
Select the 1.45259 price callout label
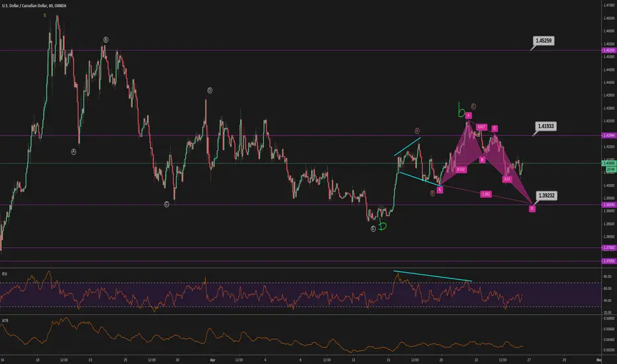coord(544,40)
